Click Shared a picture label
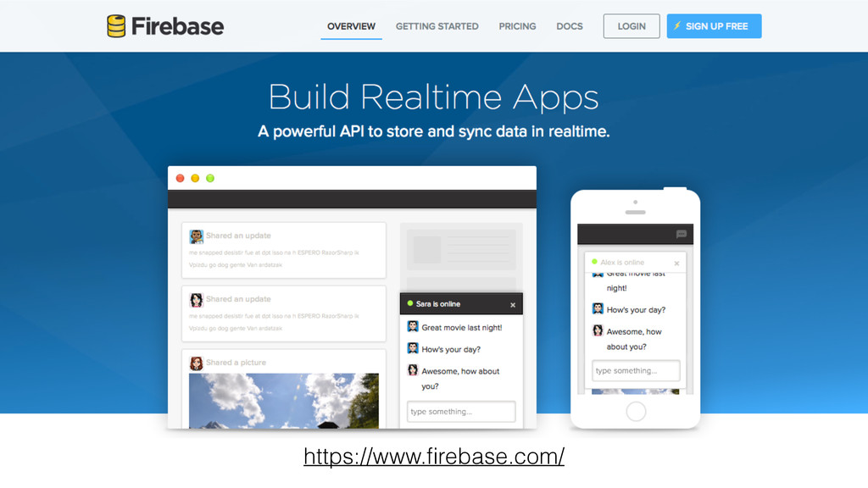Viewport: 868px width, 488px height. tap(236, 363)
